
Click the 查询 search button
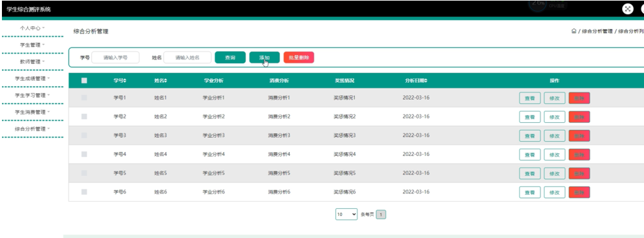[x=230, y=58]
